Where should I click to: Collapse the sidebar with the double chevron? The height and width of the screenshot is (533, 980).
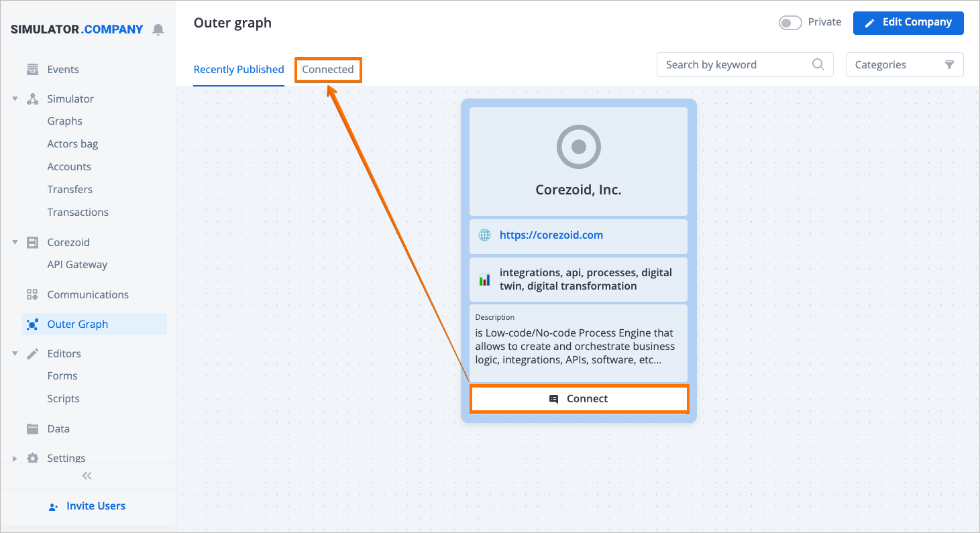87,476
